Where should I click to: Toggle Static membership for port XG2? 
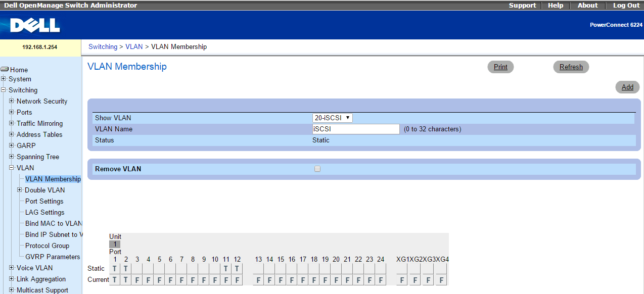click(x=415, y=268)
